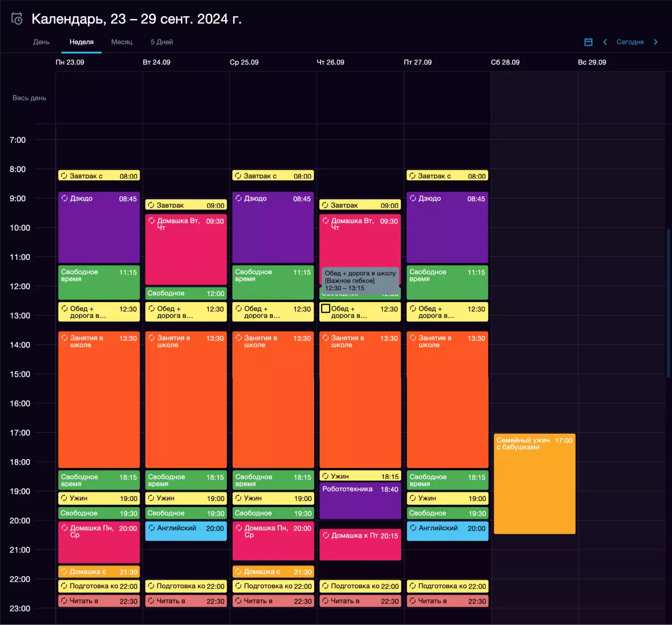Go to the previous week arrow
Viewport: 672px width, 625px height.
point(605,42)
